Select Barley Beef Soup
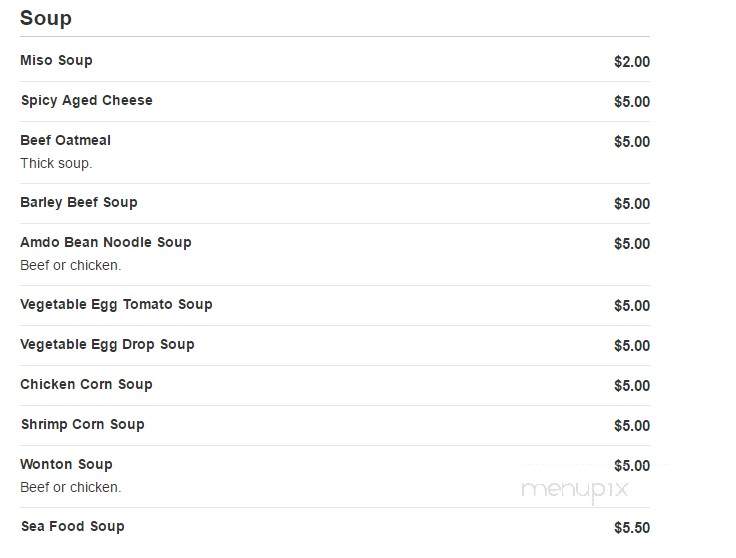Screen dimensions: 736x558 pos(79,202)
